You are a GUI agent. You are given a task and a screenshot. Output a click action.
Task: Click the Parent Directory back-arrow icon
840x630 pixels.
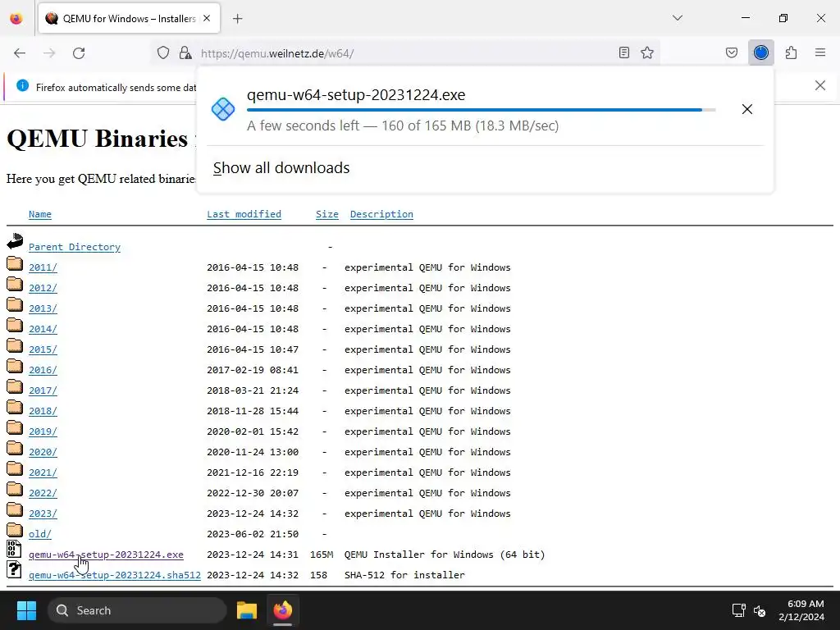15,241
